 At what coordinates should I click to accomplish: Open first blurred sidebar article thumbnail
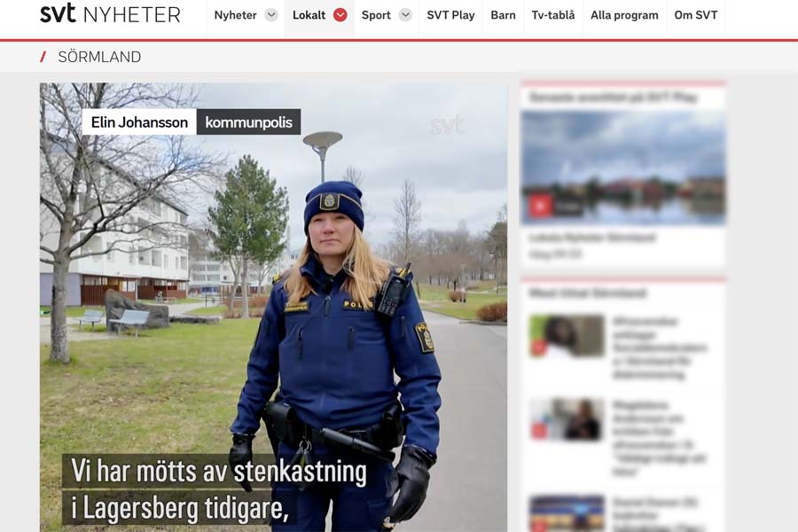(567, 336)
